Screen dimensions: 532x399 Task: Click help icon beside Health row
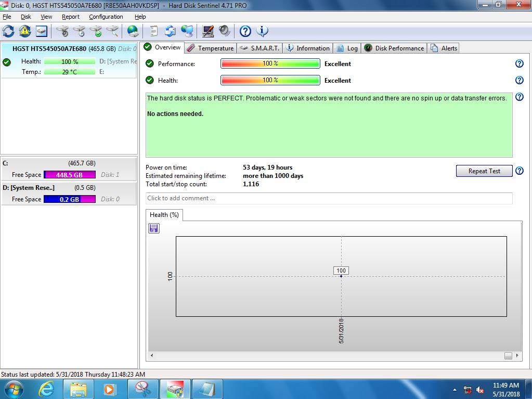pyautogui.click(x=519, y=80)
